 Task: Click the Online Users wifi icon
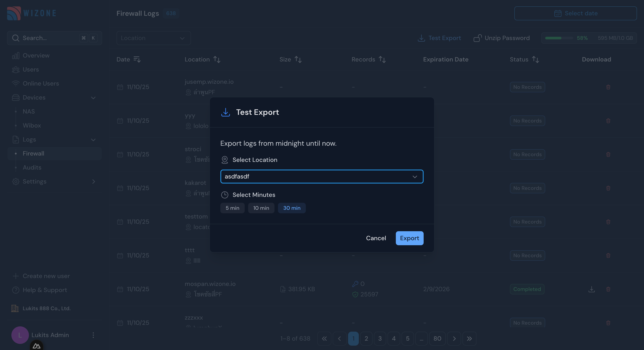(x=16, y=83)
